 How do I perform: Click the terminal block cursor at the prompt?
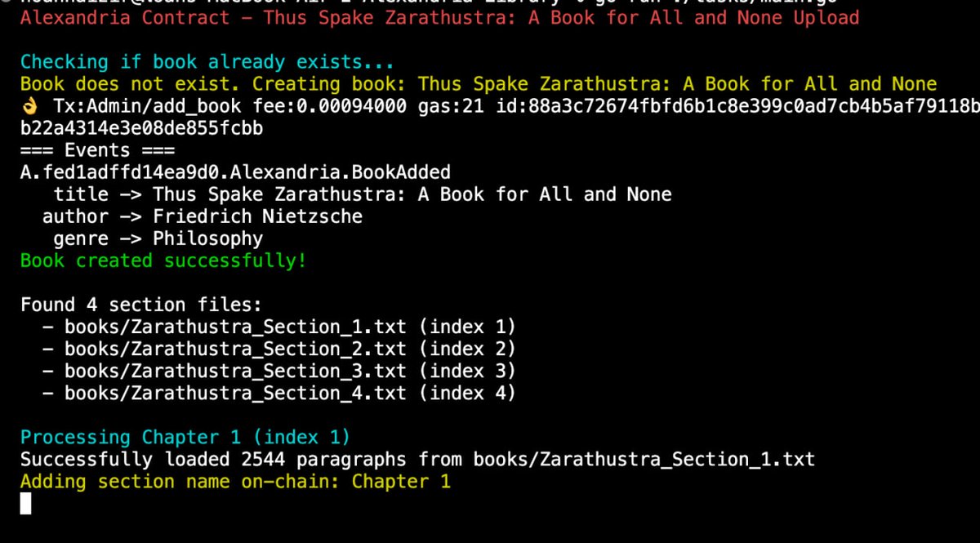point(25,503)
